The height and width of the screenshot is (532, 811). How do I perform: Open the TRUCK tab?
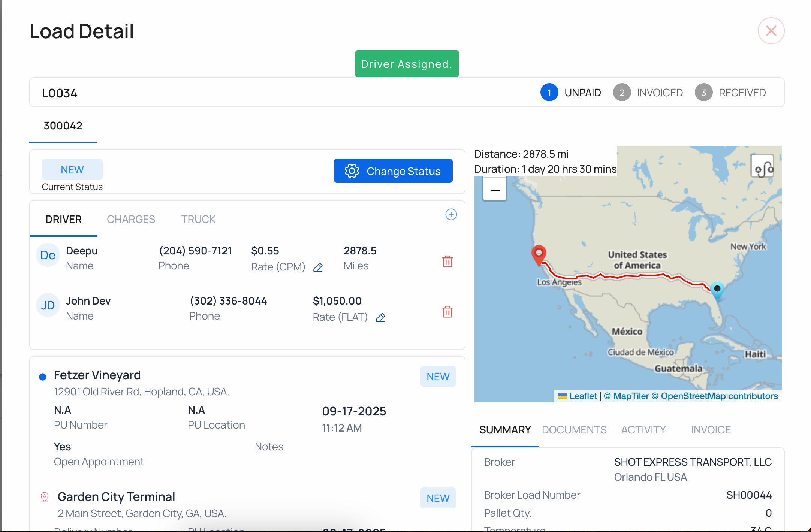pyautogui.click(x=198, y=219)
